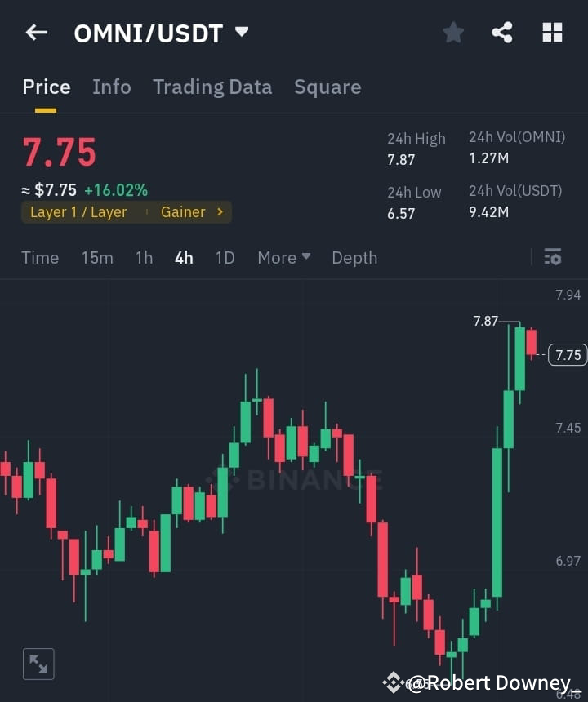Switch to the Trading Data tab
588x702 pixels.
(x=212, y=87)
